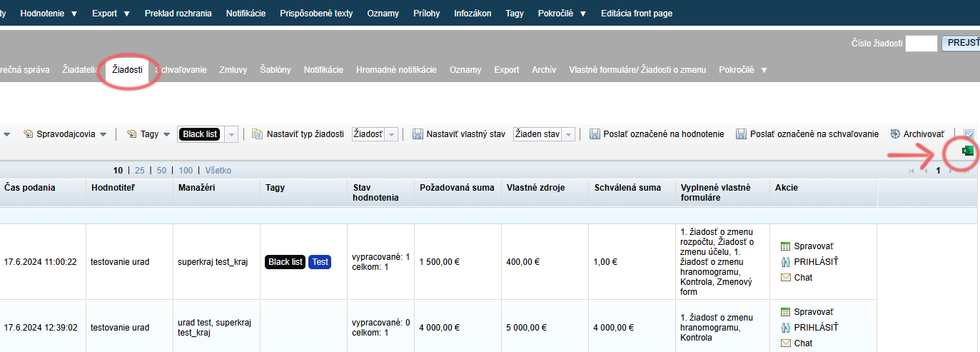This screenshot has height=352, width=980.
Task: Show Všetko items link
Action: point(218,171)
